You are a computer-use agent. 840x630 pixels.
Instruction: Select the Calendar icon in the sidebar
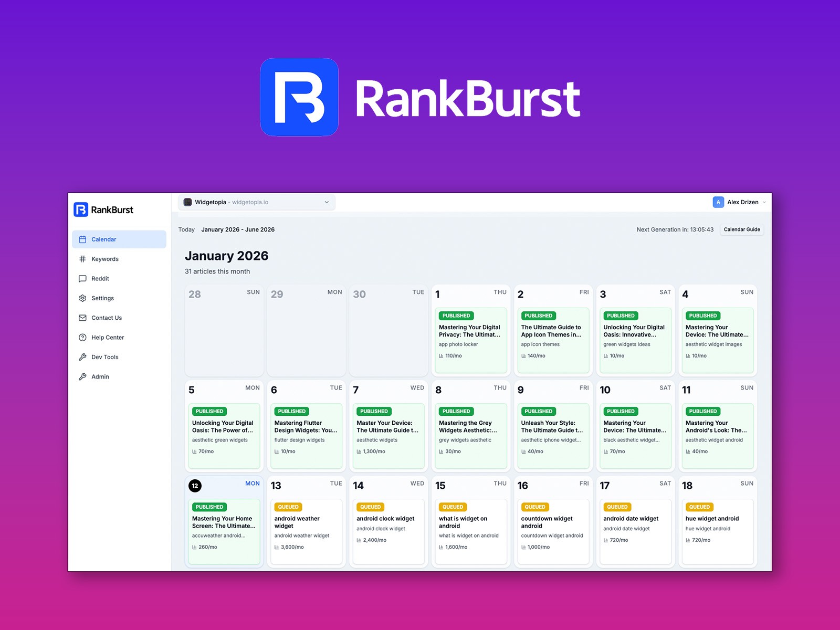[82, 239]
